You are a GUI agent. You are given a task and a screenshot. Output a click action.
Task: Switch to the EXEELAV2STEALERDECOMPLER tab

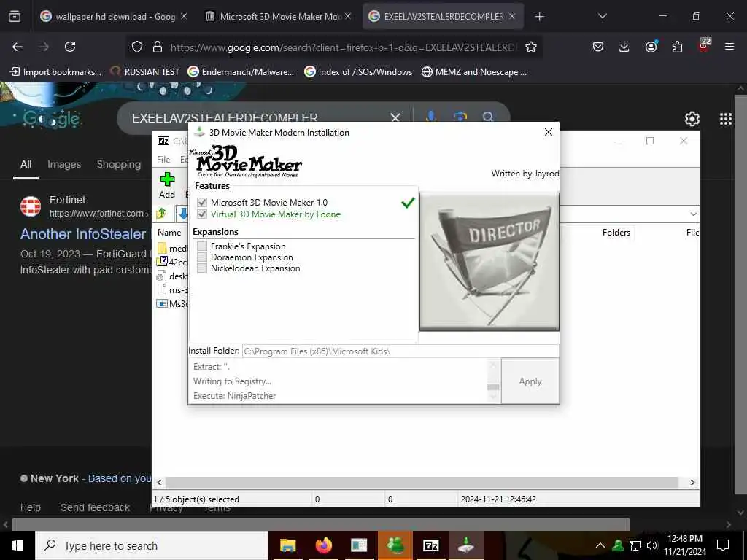443,17
